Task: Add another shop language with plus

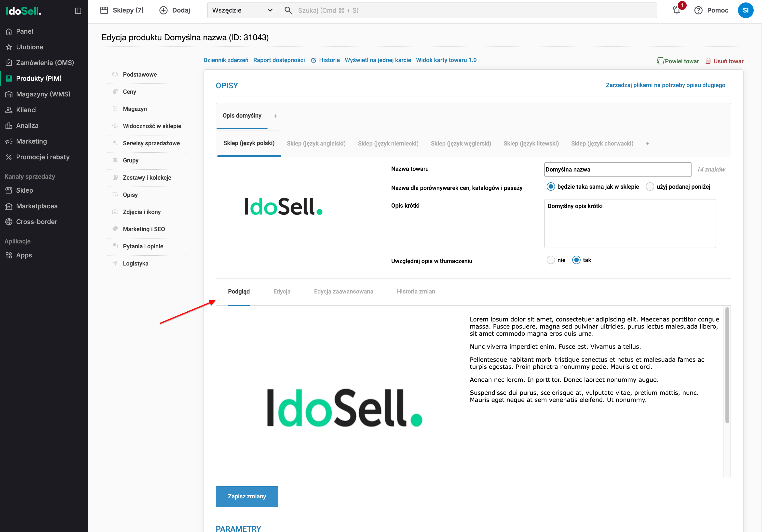Action: click(x=647, y=144)
